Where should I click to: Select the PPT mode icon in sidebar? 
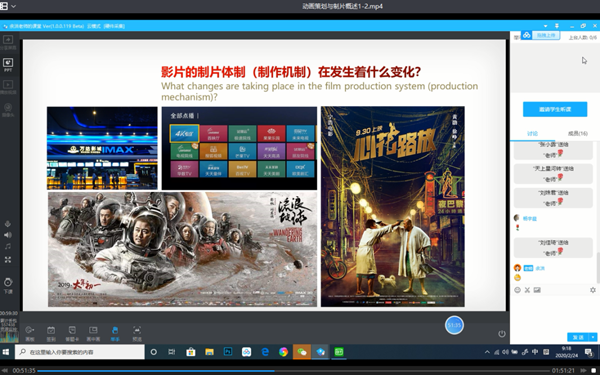(8, 65)
